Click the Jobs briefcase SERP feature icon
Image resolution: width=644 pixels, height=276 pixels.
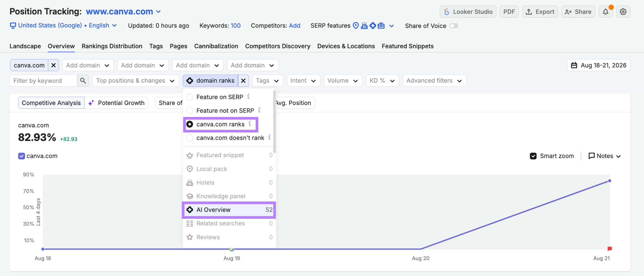click(x=381, y=26)
